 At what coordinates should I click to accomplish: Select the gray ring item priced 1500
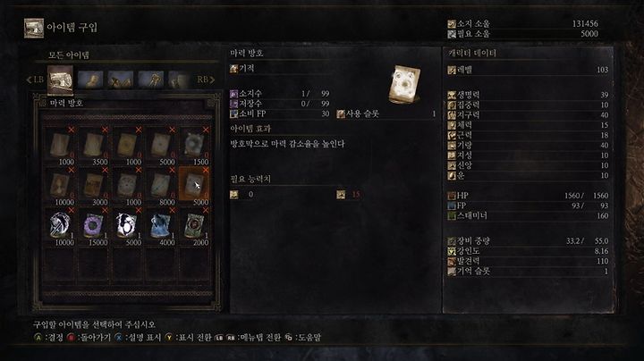[x=194, y=146]
